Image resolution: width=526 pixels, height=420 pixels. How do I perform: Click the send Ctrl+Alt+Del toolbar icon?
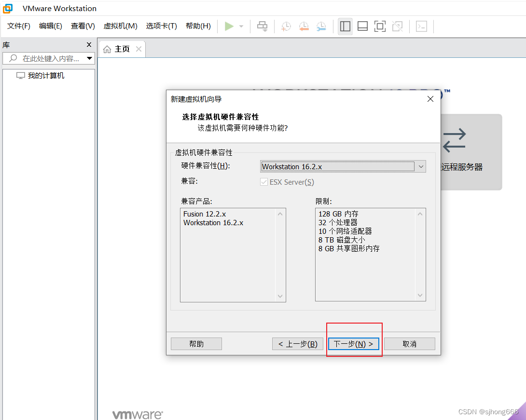[263, 26]
